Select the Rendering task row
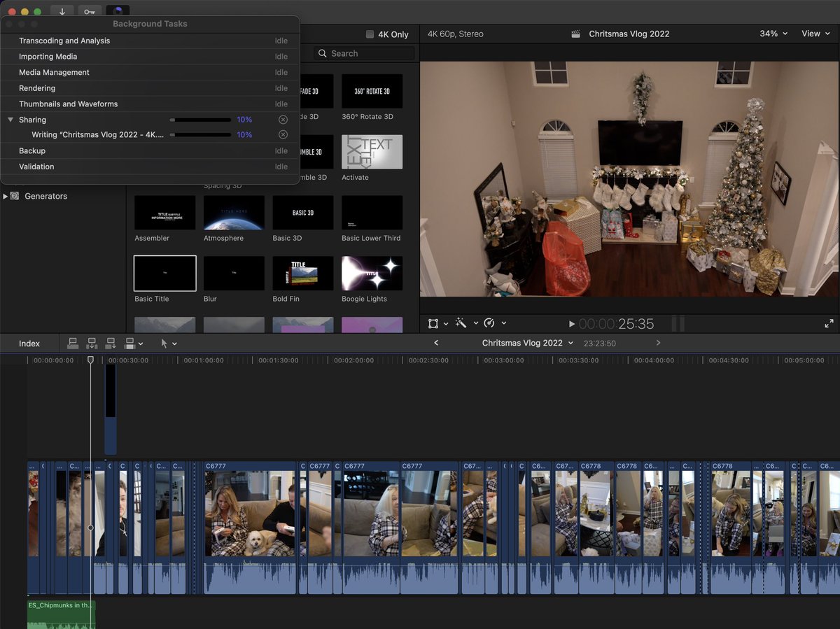This screenshot has width=840, height=629. pyautogui.click(x=150, y=88)
